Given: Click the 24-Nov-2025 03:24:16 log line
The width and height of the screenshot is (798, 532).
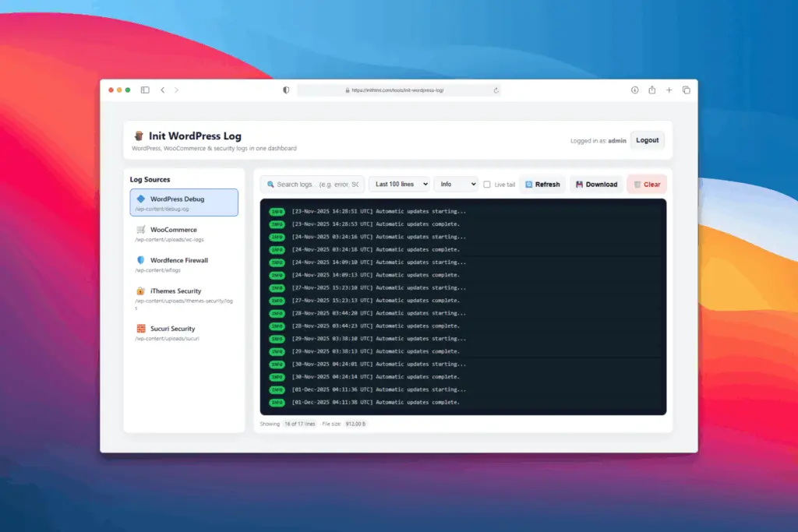Looking at the screenshot, I should click(463, 237).
